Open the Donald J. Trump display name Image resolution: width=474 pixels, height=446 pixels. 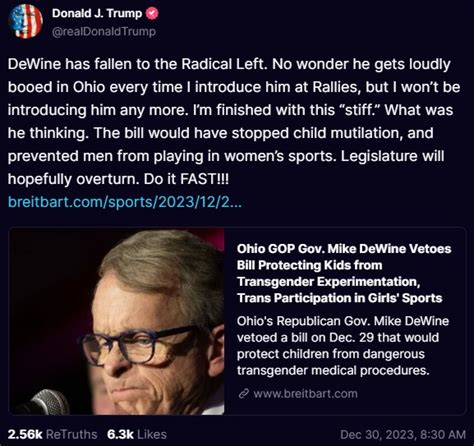(x=97, y=13)
